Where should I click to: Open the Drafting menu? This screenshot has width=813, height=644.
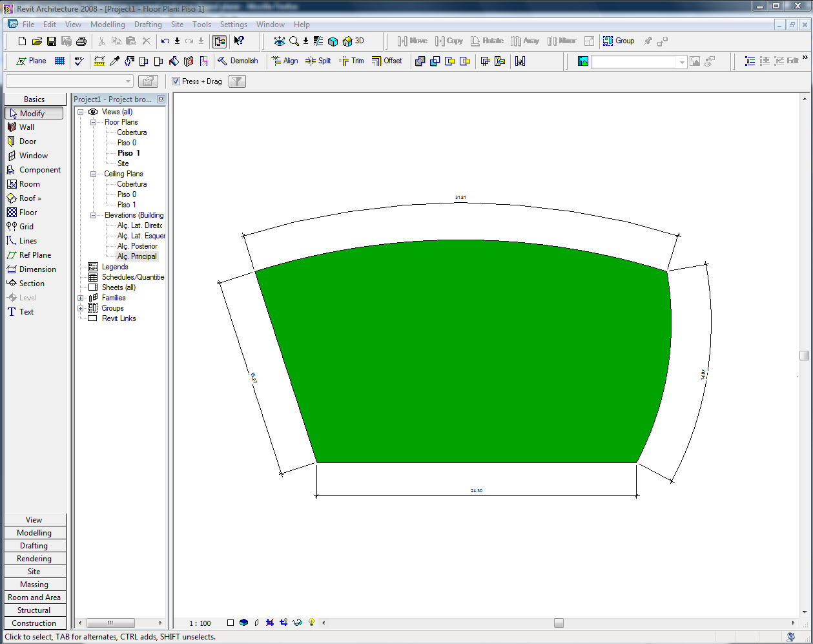[x=148, y=25]
